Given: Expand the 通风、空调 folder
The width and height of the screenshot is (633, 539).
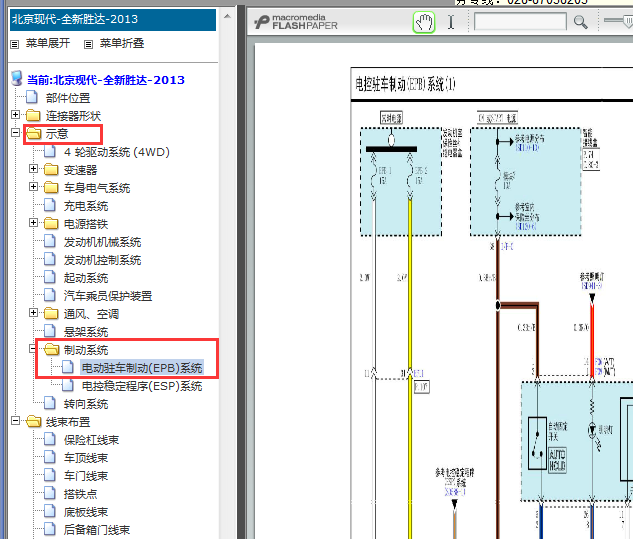Looking at the screenshot, I should (34, 312).
